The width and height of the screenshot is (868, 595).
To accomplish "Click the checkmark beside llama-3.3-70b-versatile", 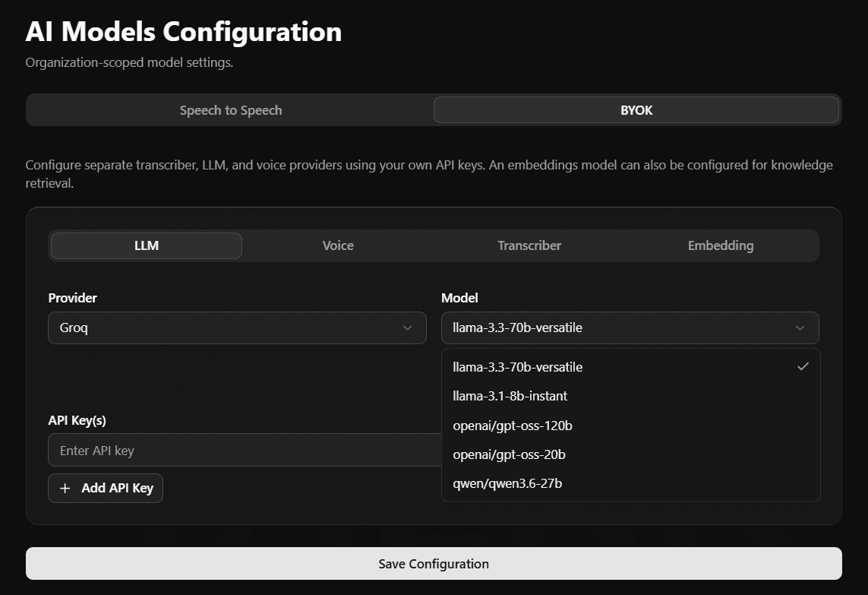I will click(803, 366).
